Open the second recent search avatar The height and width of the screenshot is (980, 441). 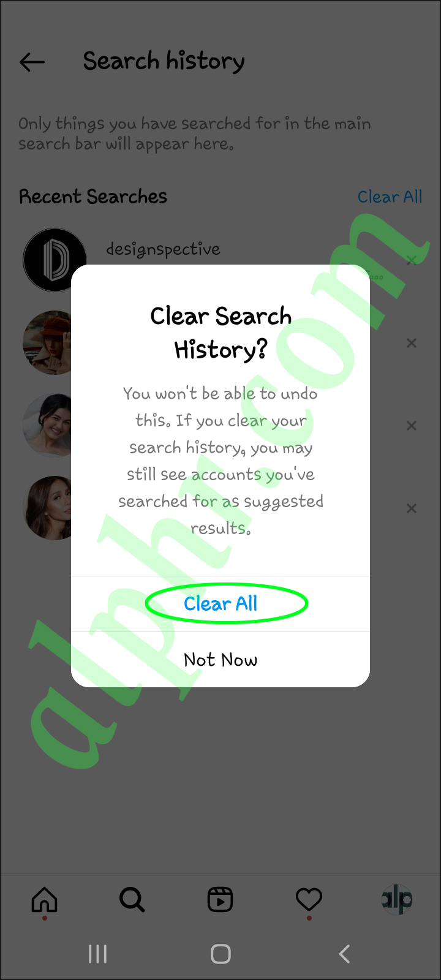(48, 343)
